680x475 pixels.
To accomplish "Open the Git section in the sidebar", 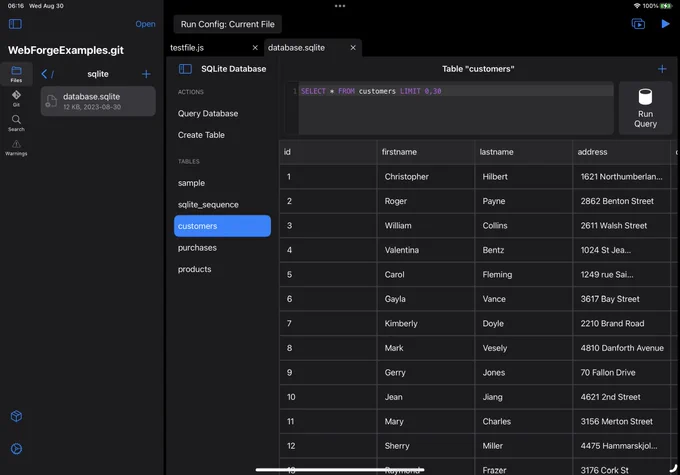I will point(16,98).
